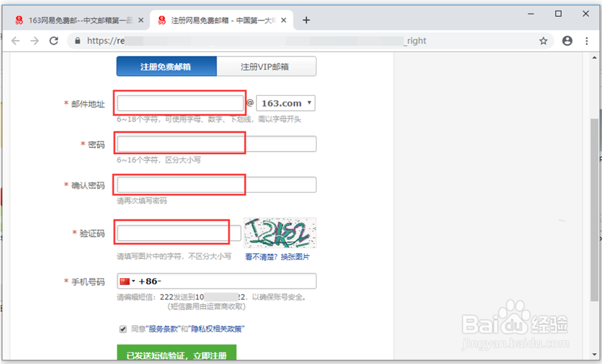
Task: Open the Chrome profile avatar
Action: pos(567,41)
